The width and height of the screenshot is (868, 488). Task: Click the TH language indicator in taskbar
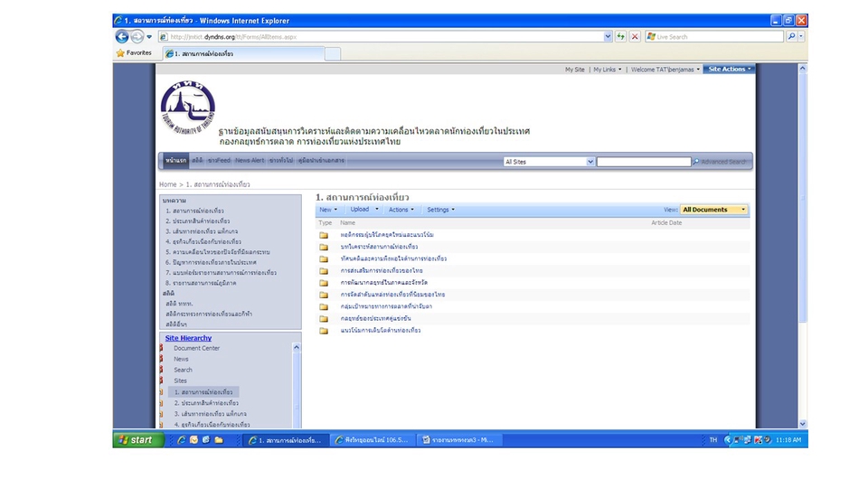[x=713, y=440]
